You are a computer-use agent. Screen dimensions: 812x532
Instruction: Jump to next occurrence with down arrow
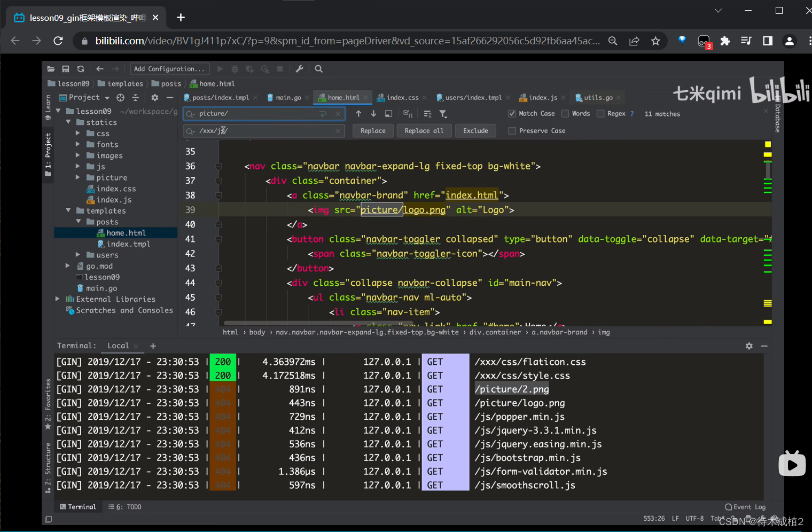tap(373, 114)
